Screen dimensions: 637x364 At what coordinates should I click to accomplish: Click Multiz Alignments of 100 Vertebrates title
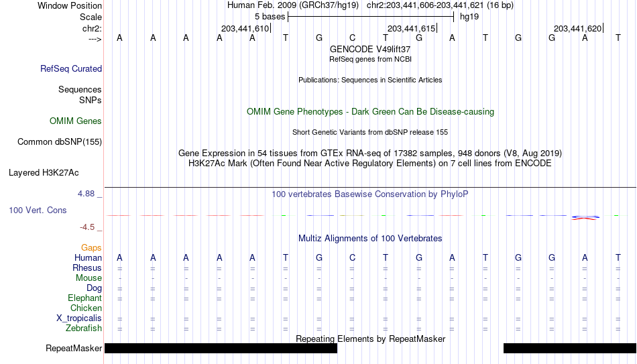pos(370,239)
